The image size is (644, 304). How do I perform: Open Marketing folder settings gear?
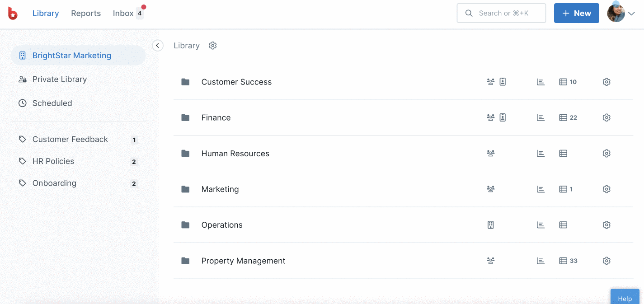tap(606, 189)
